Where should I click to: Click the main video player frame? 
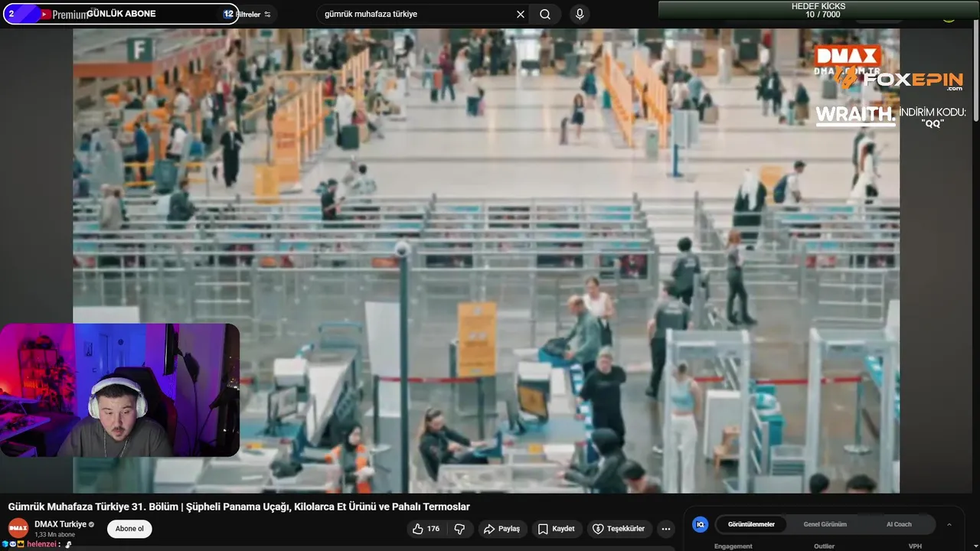click(486, 261)
